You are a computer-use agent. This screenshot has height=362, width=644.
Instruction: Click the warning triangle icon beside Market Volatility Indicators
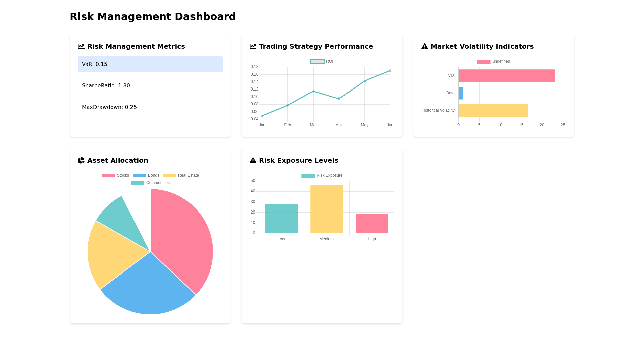point(424,46)
